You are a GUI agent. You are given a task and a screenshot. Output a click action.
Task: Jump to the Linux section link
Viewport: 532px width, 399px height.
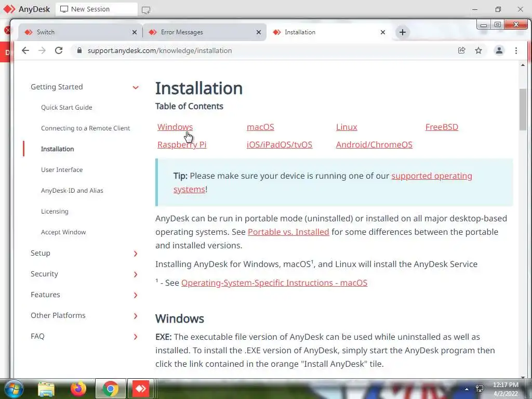[347, 127]
